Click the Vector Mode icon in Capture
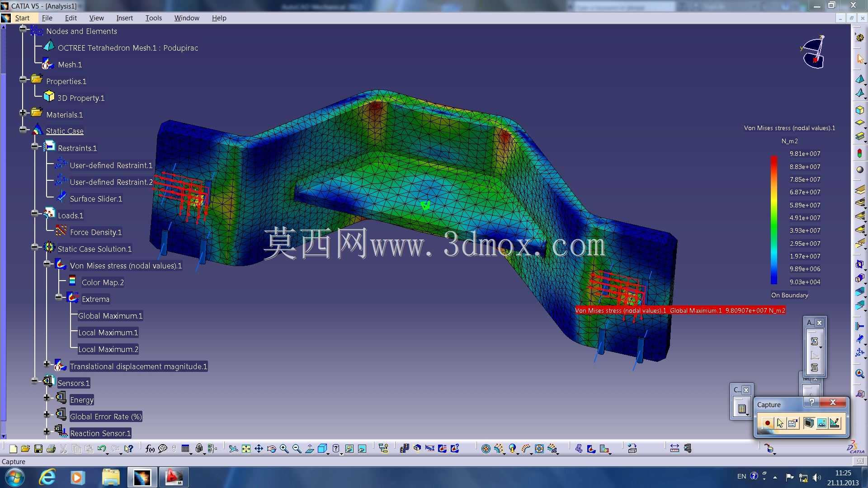This screenshot has width=868, height=488. click(x=835, y=423)
